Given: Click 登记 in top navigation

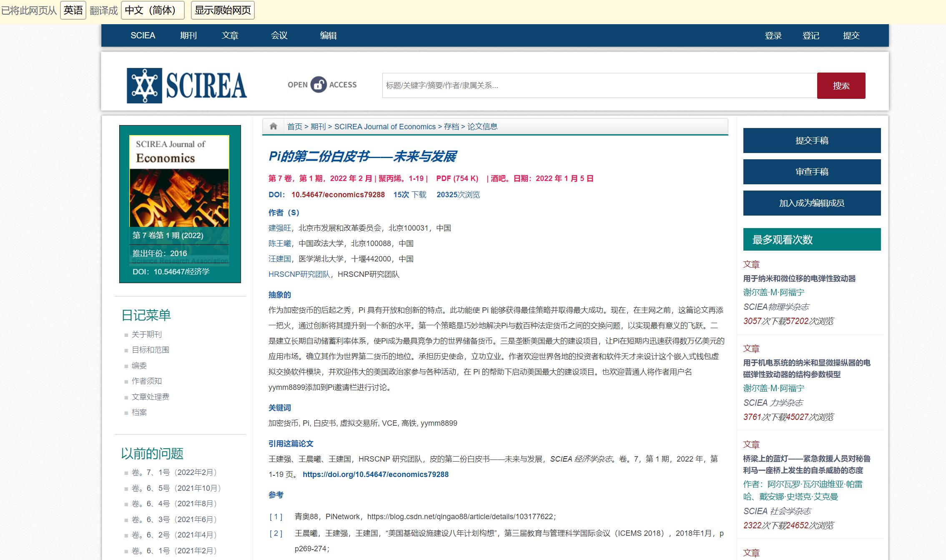Looking at the screenshot, I should pyautogui.click(x=811, y=35).
